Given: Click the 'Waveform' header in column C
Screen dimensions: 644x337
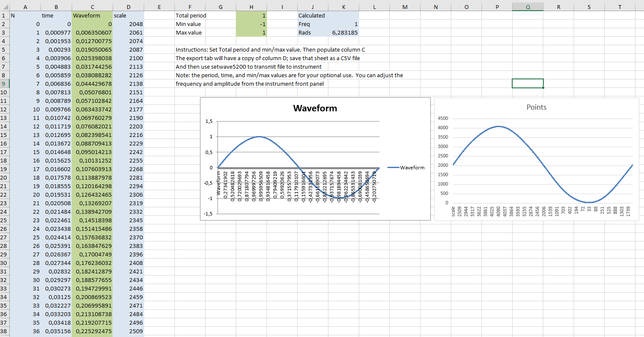Looking at the screenshot, I should [92, 15].
